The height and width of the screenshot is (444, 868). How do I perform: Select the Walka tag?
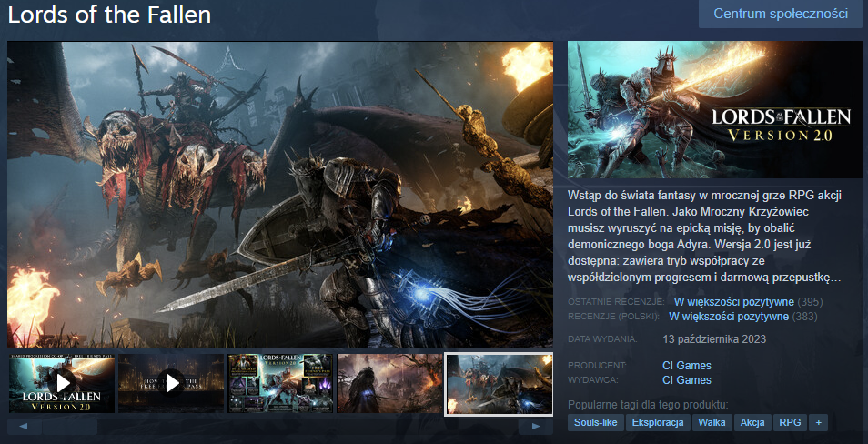(x=712, y=422)
